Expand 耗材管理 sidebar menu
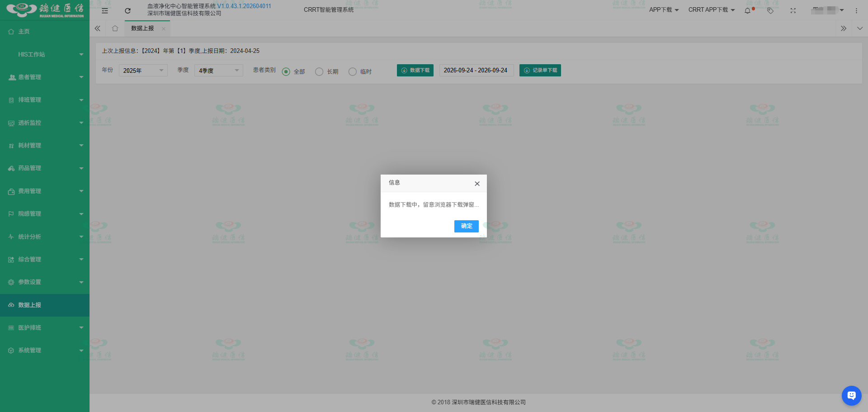 click(x=45, y=146)
